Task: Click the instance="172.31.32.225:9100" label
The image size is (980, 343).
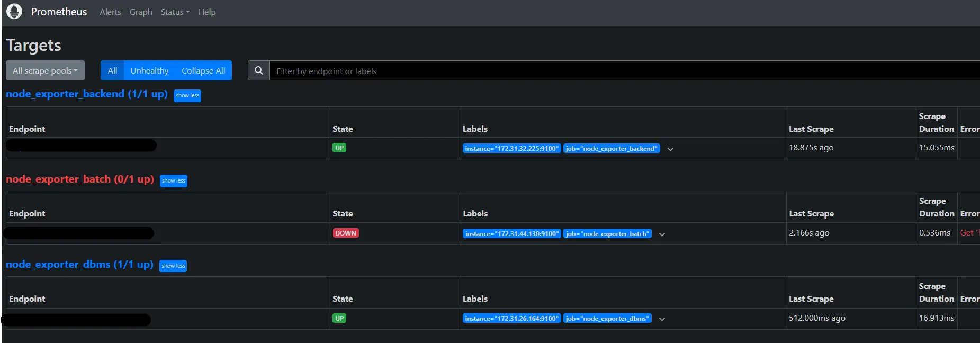Action: click(511, 149)
